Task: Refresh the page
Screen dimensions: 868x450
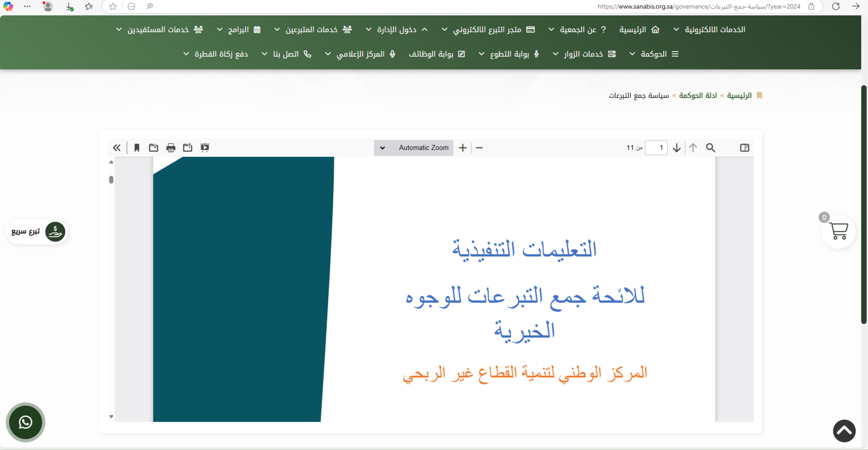Action: pos(836,6)
